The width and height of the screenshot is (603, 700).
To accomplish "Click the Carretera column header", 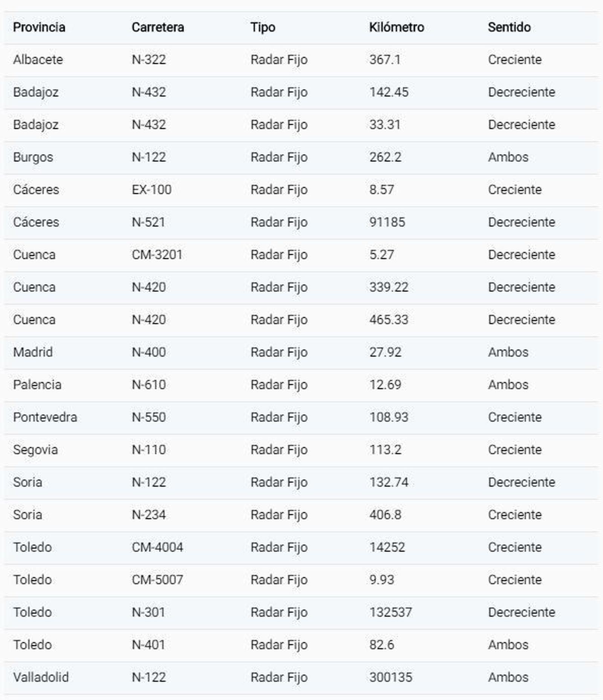I will 158,27.
